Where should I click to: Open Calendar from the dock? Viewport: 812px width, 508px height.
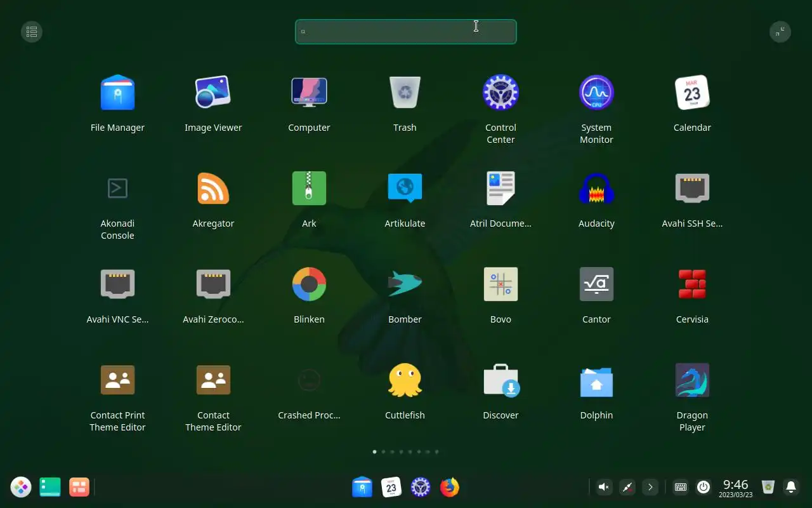pyautogui.click(x=391, y=487)
